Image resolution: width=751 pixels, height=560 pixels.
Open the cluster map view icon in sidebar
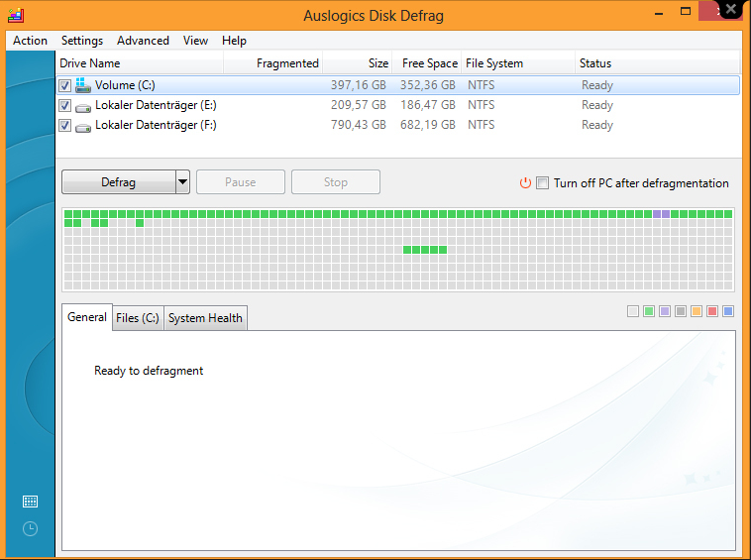pyautogui.click(x=30, y=502)
